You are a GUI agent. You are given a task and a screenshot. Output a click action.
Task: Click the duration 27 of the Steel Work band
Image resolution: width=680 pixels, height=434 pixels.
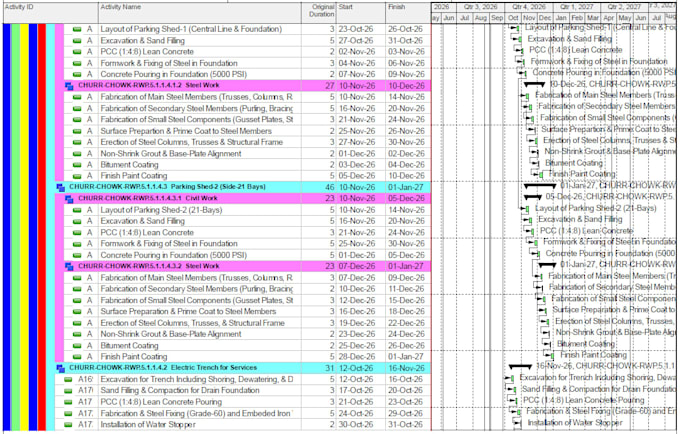tap(319, 86)
